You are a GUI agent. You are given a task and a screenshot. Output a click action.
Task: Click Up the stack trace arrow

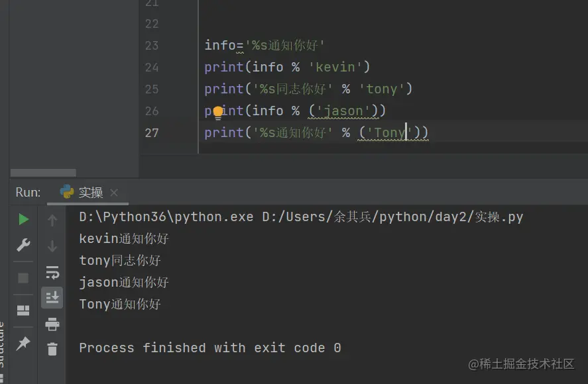click(52, 220)
